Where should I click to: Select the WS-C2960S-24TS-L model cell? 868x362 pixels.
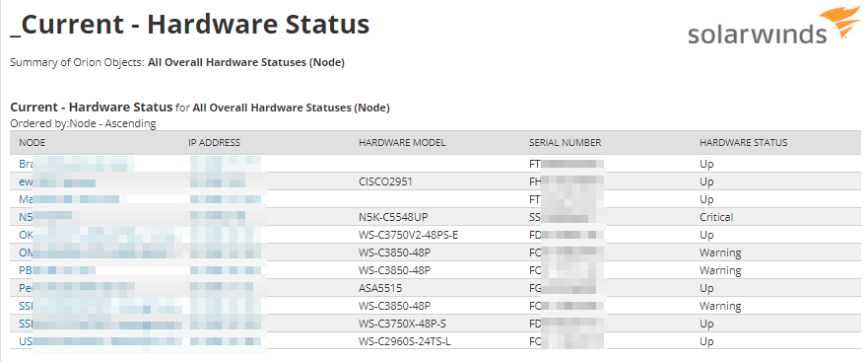(405, 341)
